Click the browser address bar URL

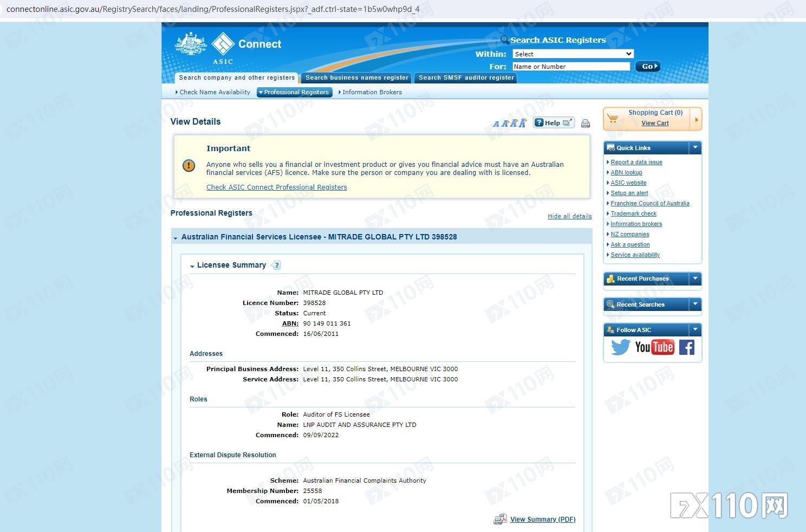tap(213, 9)
